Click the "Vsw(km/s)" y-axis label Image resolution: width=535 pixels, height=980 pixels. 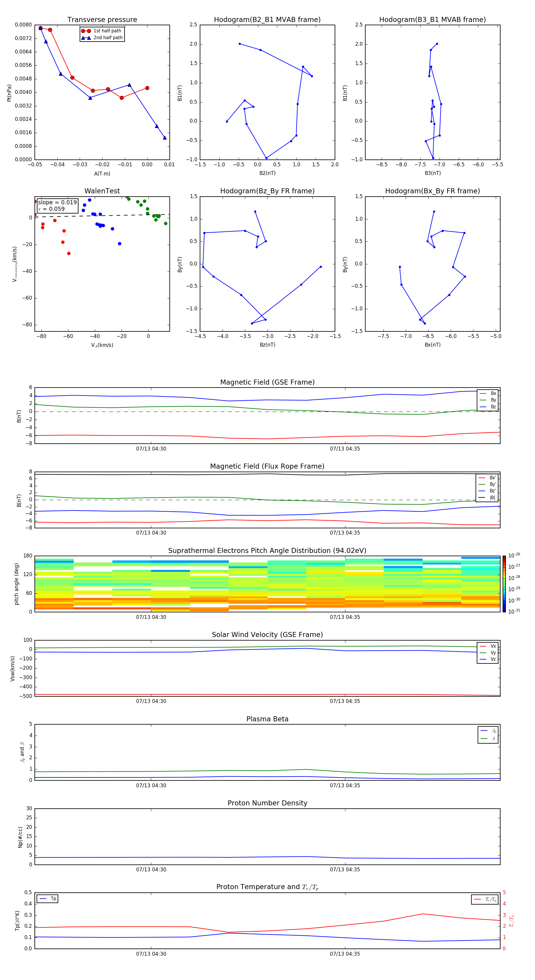click(x=12, y=668)
